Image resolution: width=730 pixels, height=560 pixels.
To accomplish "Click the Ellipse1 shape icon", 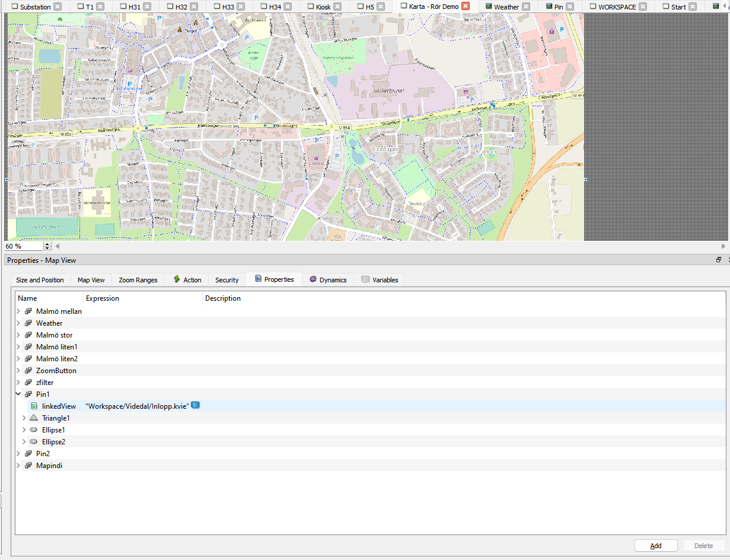I will (x=34, y=430).
